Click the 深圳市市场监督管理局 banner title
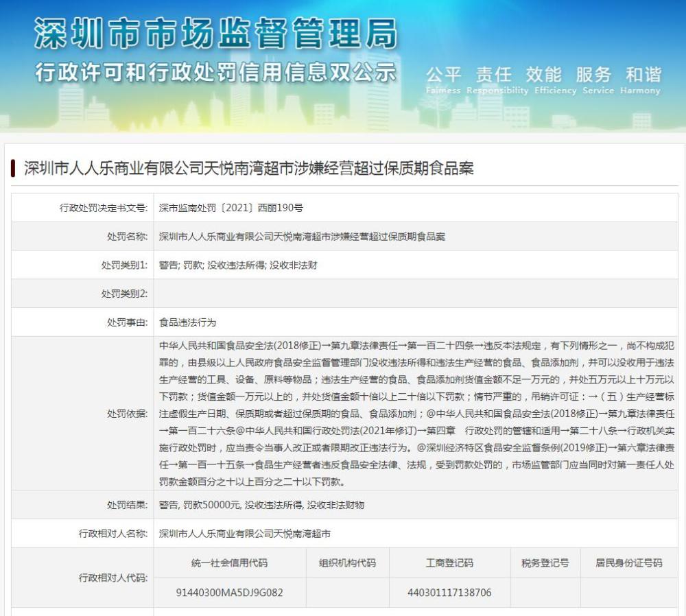Viewport: 686px width, 616px height. pos(216,33)
